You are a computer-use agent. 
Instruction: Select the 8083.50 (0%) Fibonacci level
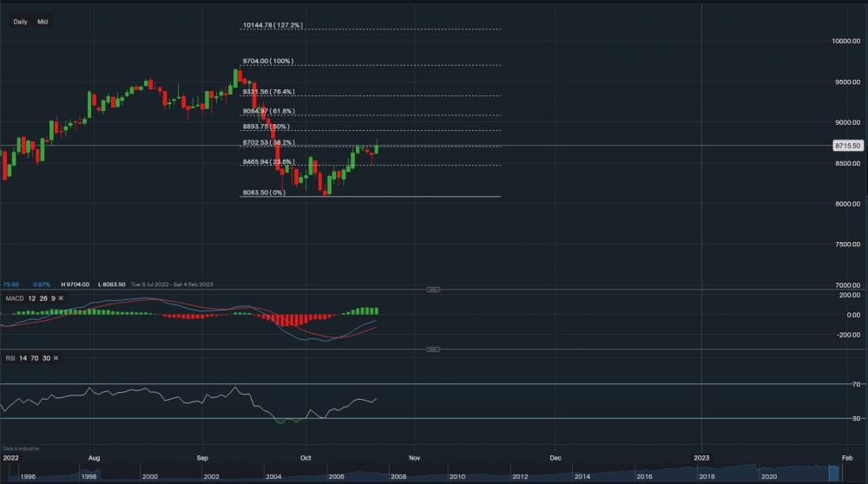[x=262, y=193]
